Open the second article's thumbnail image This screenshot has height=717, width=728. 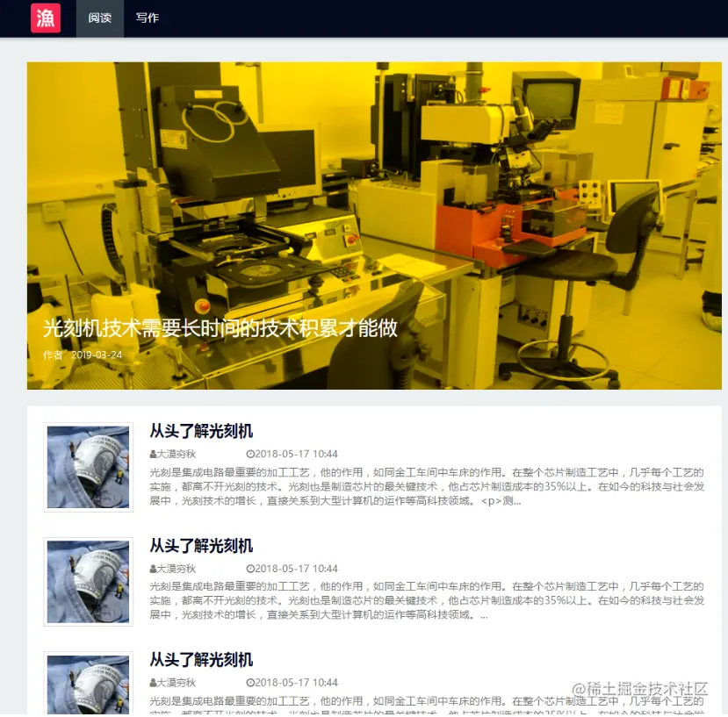[88, 582]
